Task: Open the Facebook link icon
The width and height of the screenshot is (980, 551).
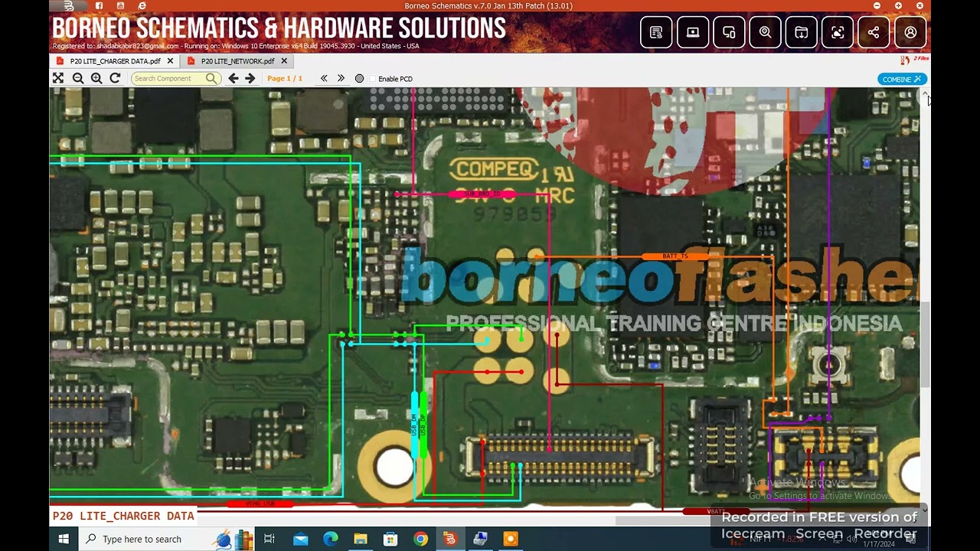Action: pos(100,6)
